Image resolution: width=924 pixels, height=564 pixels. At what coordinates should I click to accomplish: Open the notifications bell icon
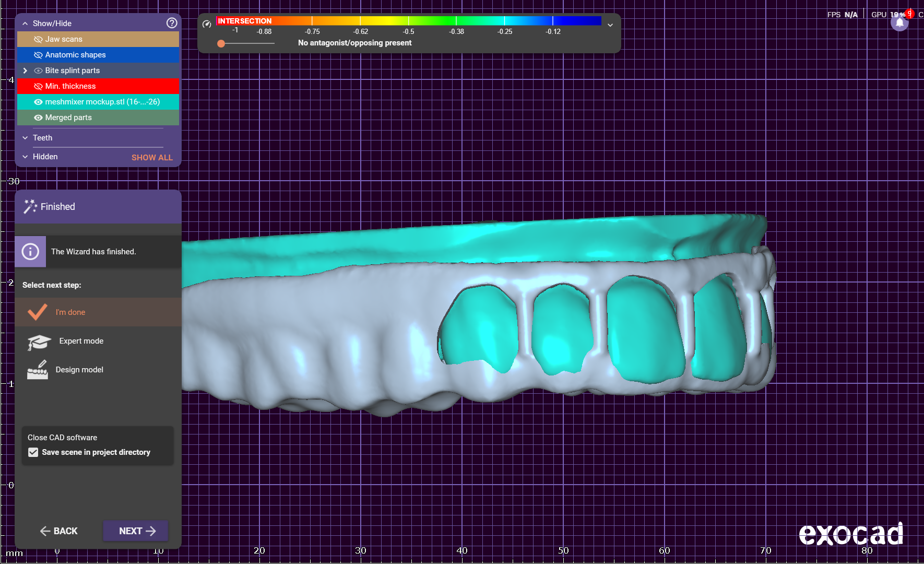pyautogui.click(x=899, y=23)
